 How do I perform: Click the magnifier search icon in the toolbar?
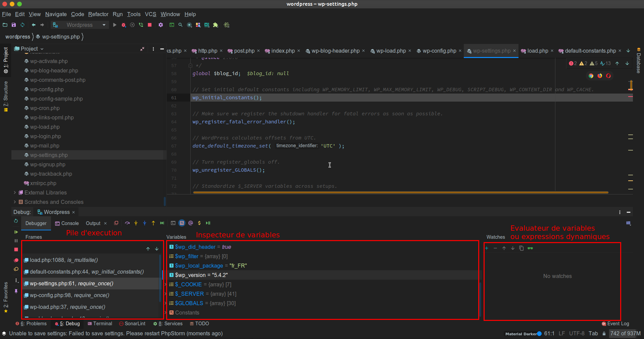click(x=181, y=25)
